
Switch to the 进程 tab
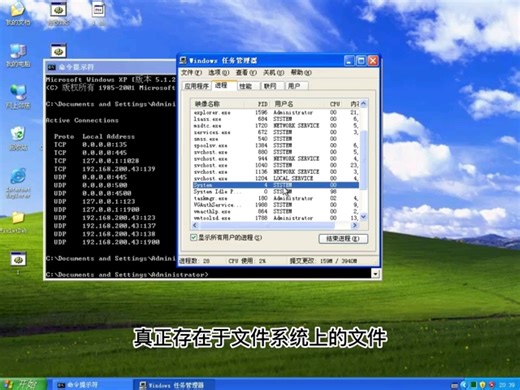(x=224, y=85)
